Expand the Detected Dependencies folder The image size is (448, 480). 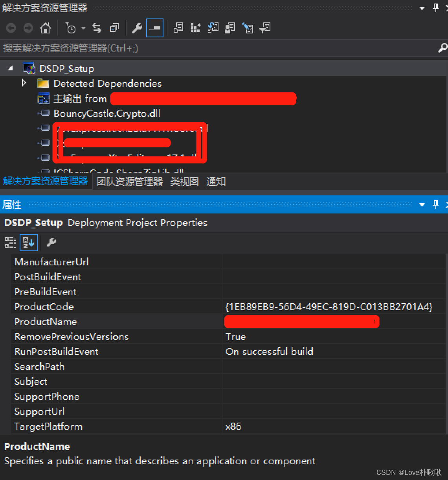point(24,83)
